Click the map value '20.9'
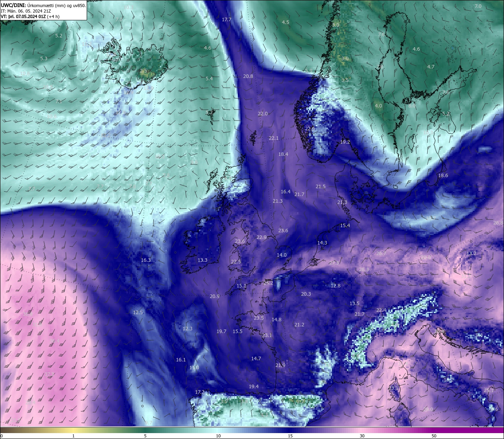 215,296
